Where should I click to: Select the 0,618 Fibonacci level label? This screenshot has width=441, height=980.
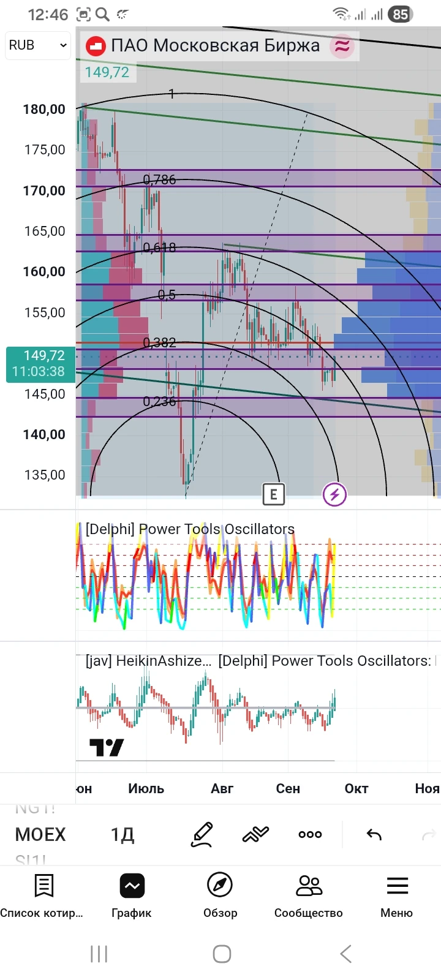[x=159, y=247]
